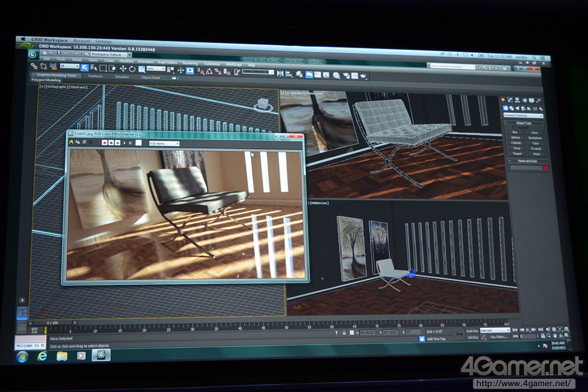Click the object color swatch
Screen dimensions: 588x392
click(x=546, y=168)
